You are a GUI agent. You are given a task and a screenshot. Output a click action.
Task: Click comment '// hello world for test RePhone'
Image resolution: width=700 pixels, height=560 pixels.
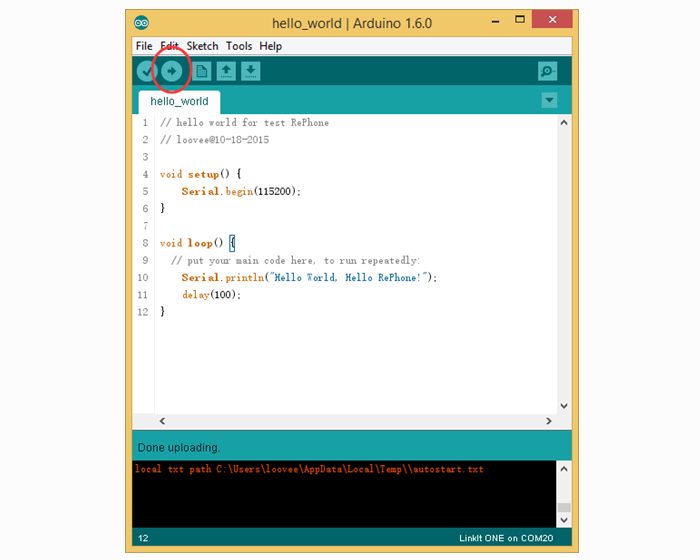tap(244, 123)
